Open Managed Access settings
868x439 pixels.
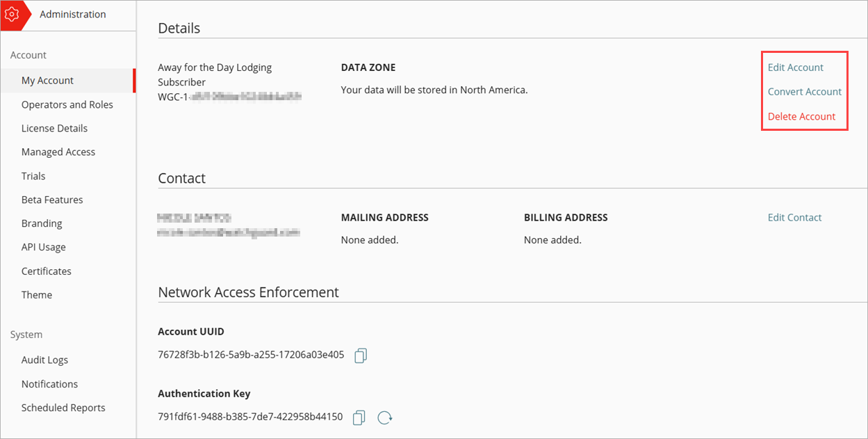click(x=58, y=152)
